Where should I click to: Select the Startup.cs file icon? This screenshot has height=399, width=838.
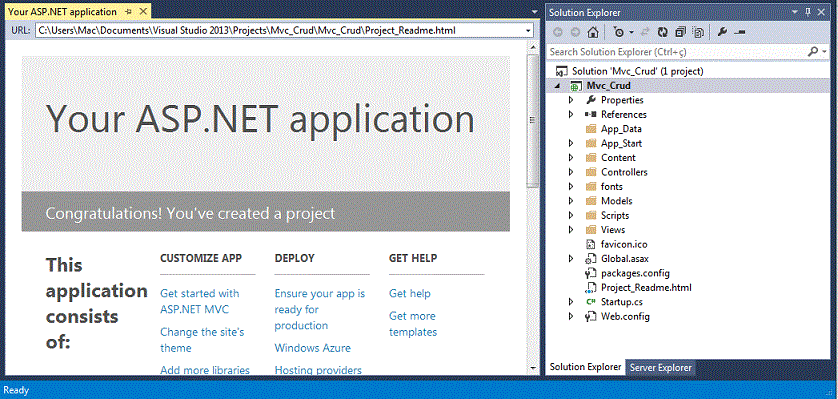[591, 302]
